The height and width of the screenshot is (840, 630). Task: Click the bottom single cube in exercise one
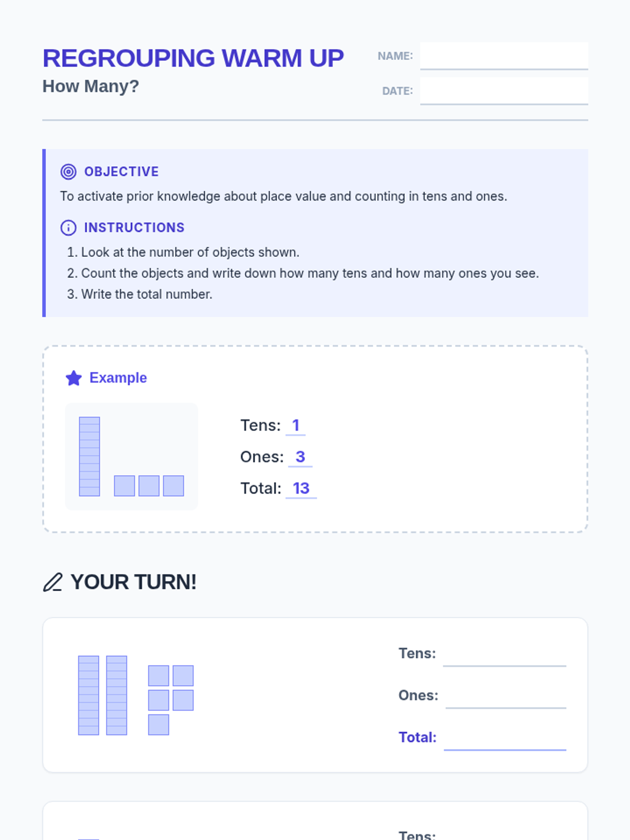coord(159,724)
